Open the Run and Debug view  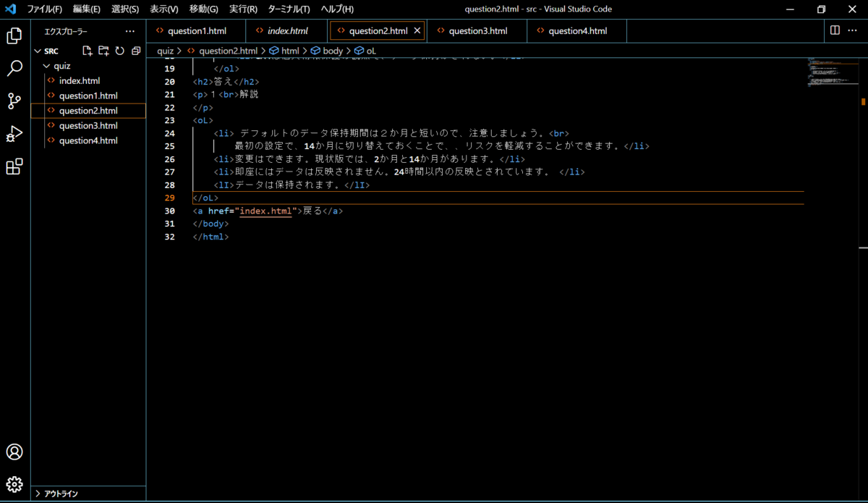[14, 134]
